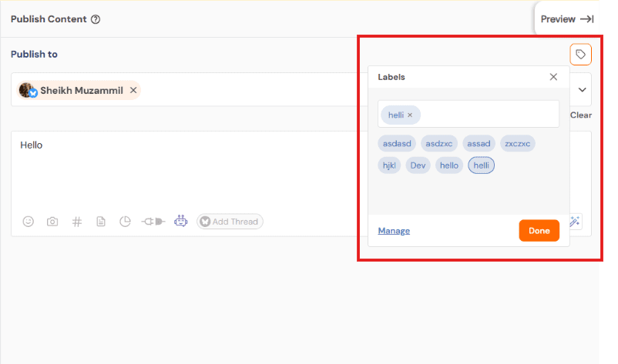Open the Preview panel

click(x=567, y=19)
